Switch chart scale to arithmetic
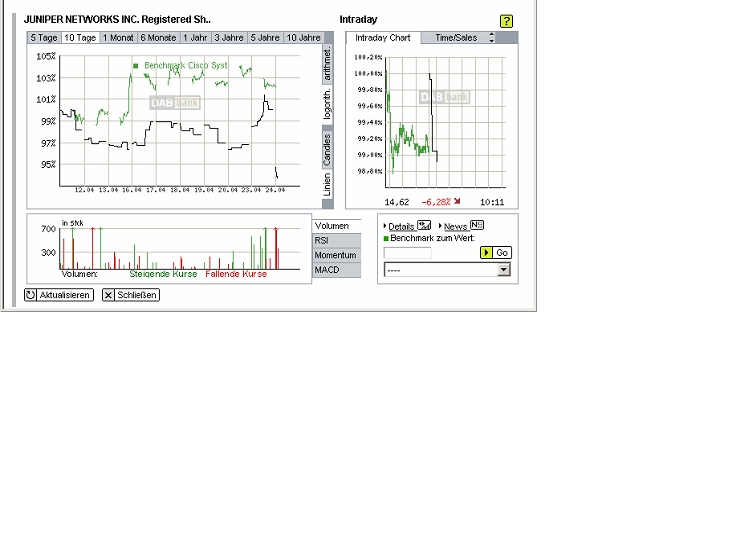The height and width of the screenshot is (550, 750). (327, 63)
